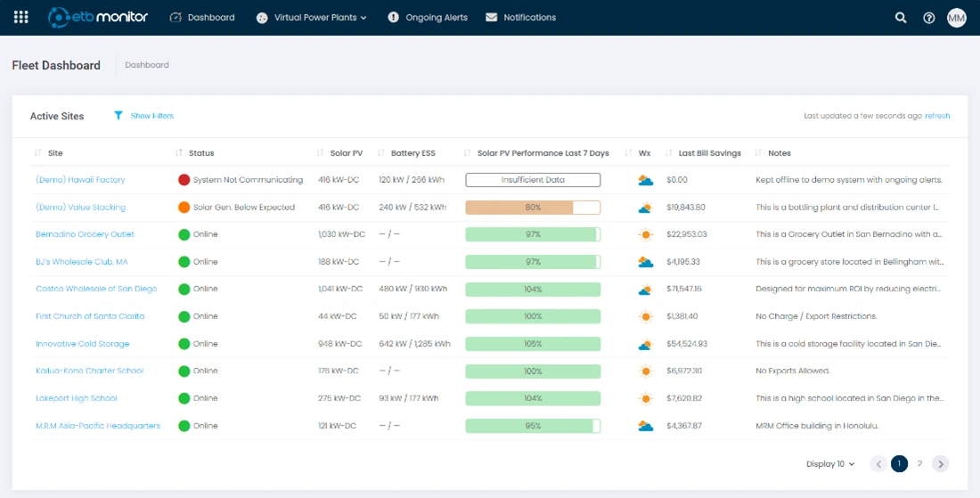Open (Demo) Value Stacking site
Viewport: 980px width, 498px height.
tap(80, 208)
